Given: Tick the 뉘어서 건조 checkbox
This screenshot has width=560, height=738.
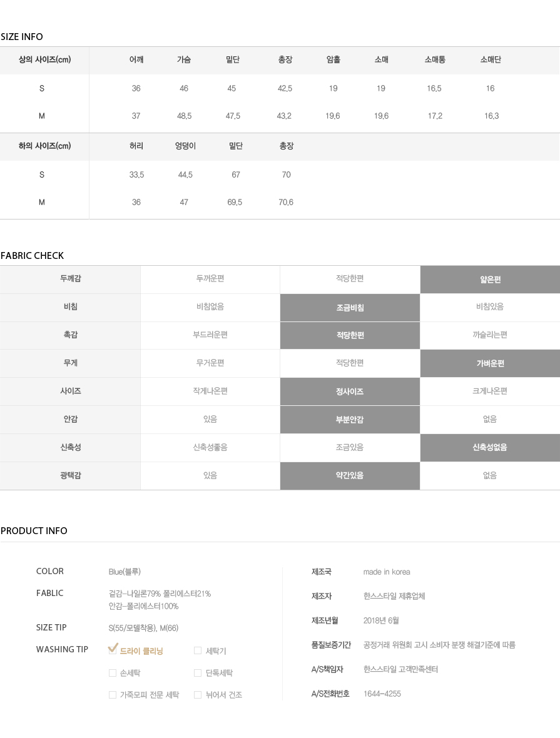Looking at the screenshot, I should (x=198, y=695).
